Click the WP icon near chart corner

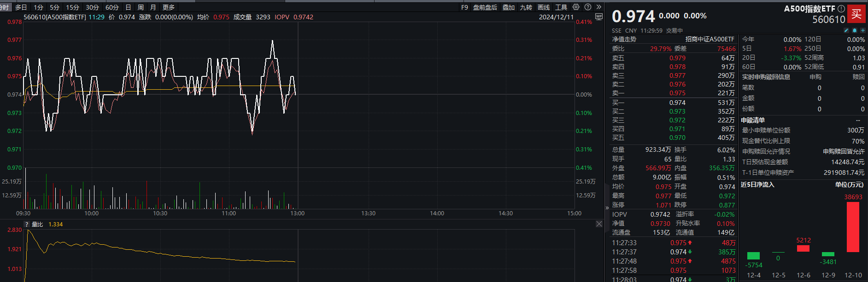[599, 17]
